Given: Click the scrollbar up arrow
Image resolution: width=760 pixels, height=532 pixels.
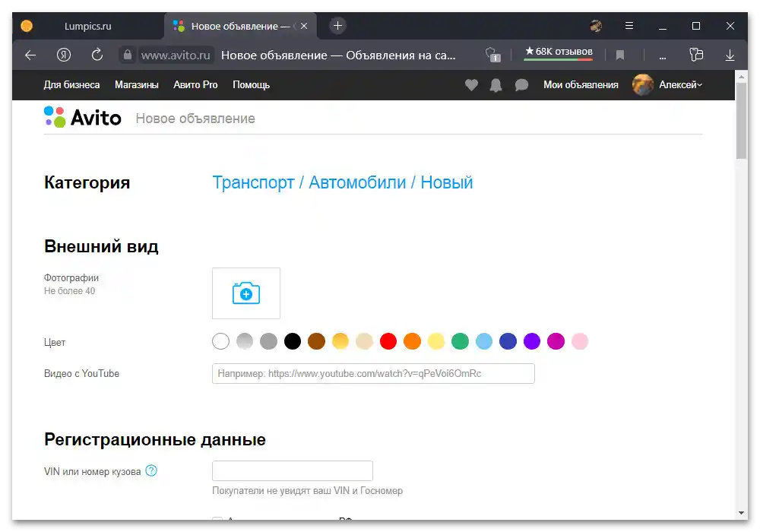Looking at the screenshot, I should (741, 77).
